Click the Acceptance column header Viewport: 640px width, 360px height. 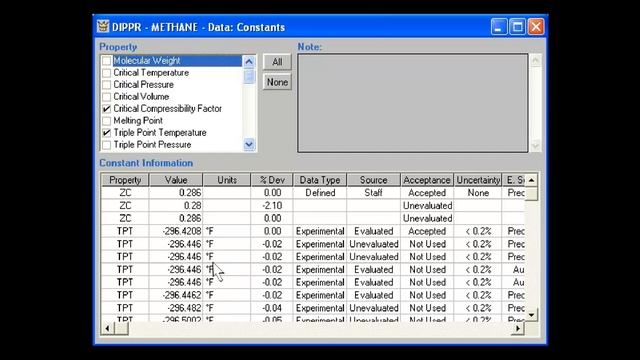tap(427, 180)
